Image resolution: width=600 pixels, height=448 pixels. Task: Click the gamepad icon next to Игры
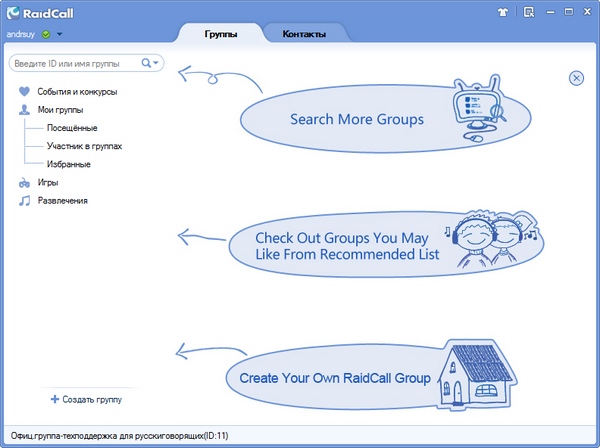[x=24, y=183]
